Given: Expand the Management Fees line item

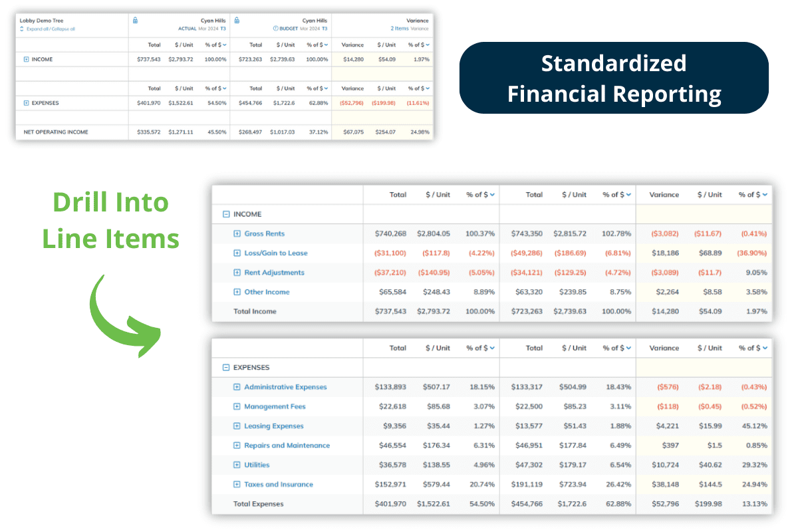Looking at the screenshot, I should 237,406.
